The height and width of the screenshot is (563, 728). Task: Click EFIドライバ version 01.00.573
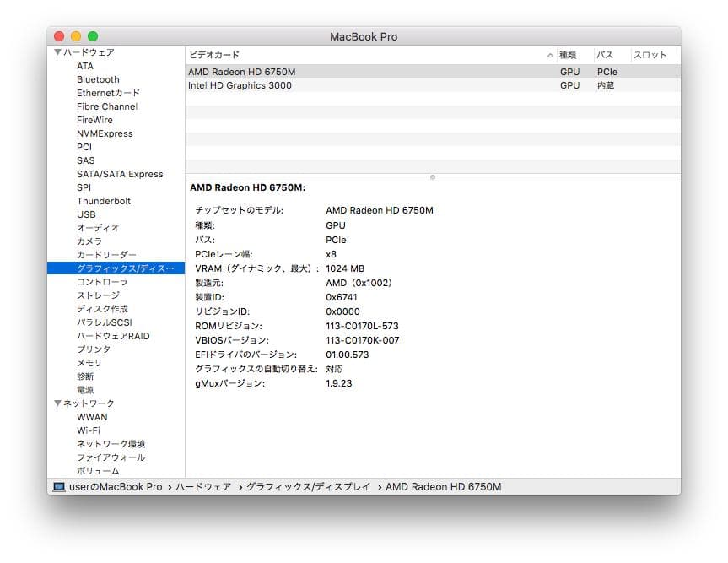coord(348,355)
